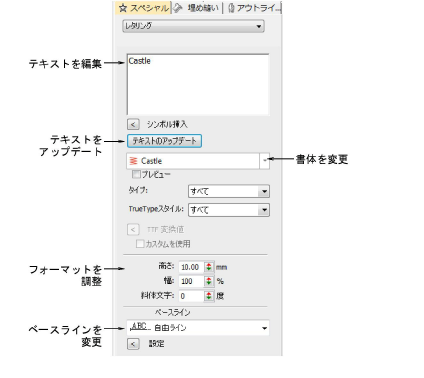
Task: Click the 高さ value field showing 10.00
Action: coord(191,267)
